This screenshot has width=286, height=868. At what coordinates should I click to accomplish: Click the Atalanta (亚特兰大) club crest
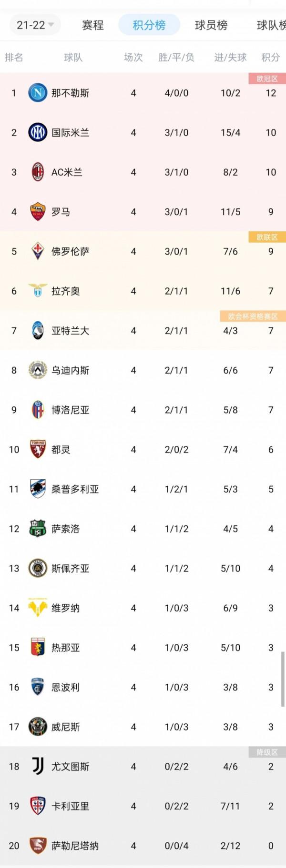click(x=37, y=331)
